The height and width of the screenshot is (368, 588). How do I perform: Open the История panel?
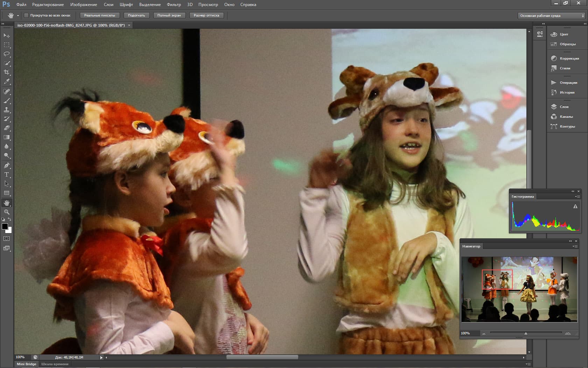567,93
